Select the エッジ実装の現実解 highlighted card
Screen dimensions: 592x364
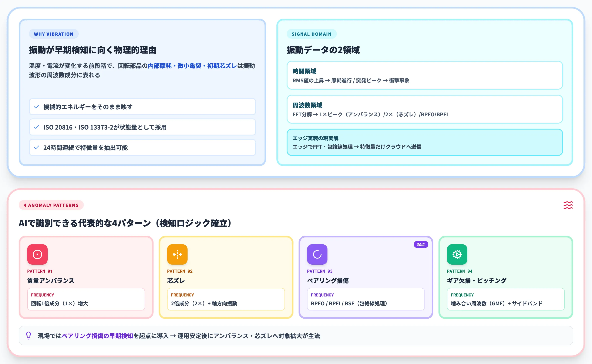424,142
